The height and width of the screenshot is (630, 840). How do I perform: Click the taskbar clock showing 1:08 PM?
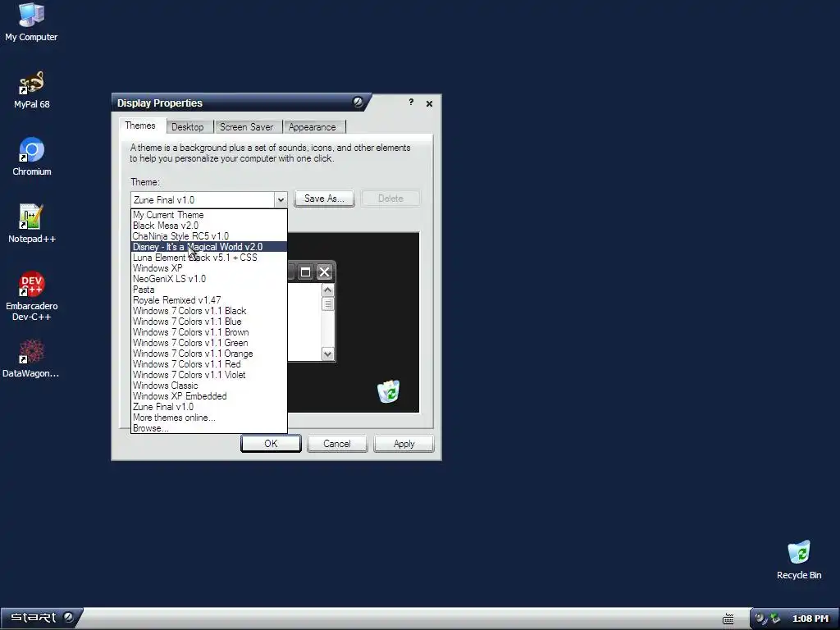[x=810, y=619]
